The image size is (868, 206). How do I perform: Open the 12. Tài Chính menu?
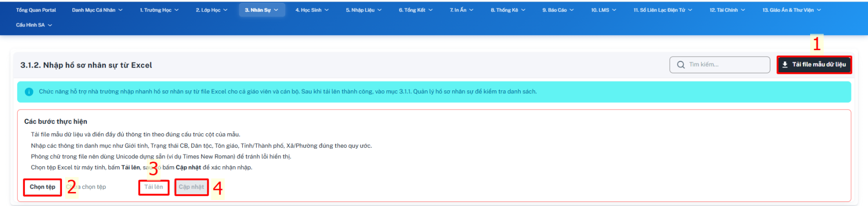(727, 10)
